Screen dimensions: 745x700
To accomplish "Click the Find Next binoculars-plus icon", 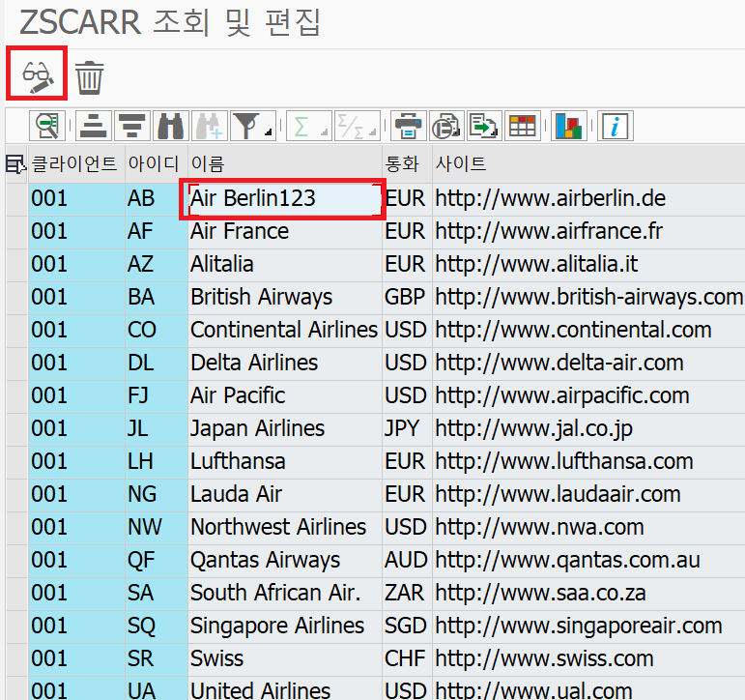I will (210, 126).
